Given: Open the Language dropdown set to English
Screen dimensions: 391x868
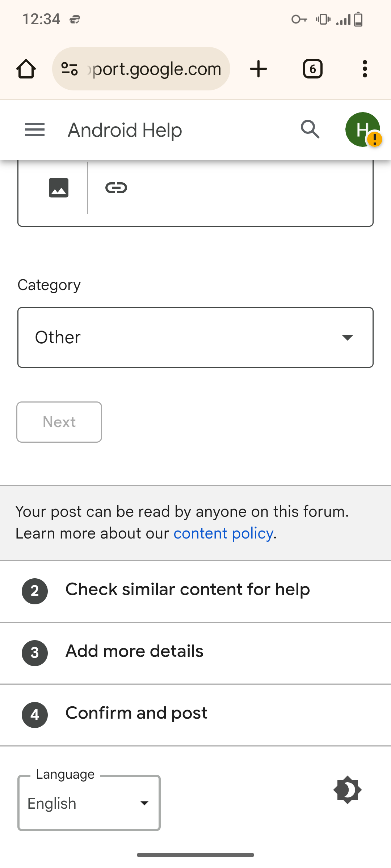Looking at the screenshot, I should pyautogui.click(x=89, y=803).
